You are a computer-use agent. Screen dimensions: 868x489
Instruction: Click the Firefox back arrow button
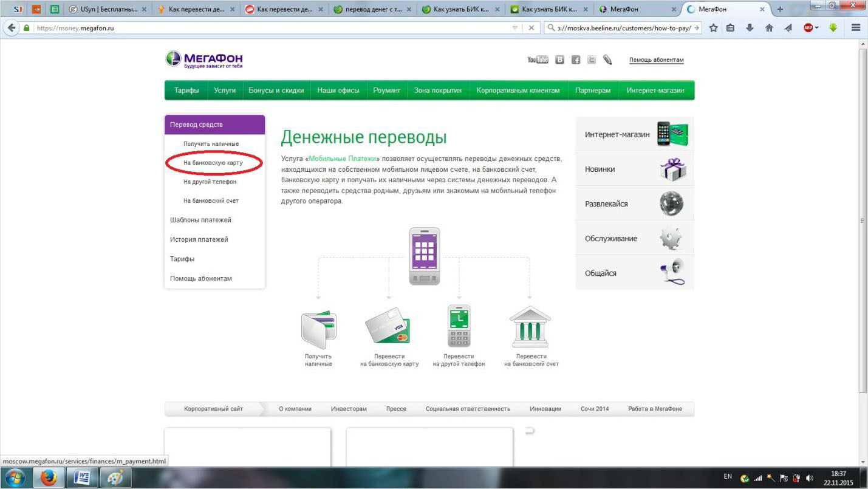(x=11, y=28)
